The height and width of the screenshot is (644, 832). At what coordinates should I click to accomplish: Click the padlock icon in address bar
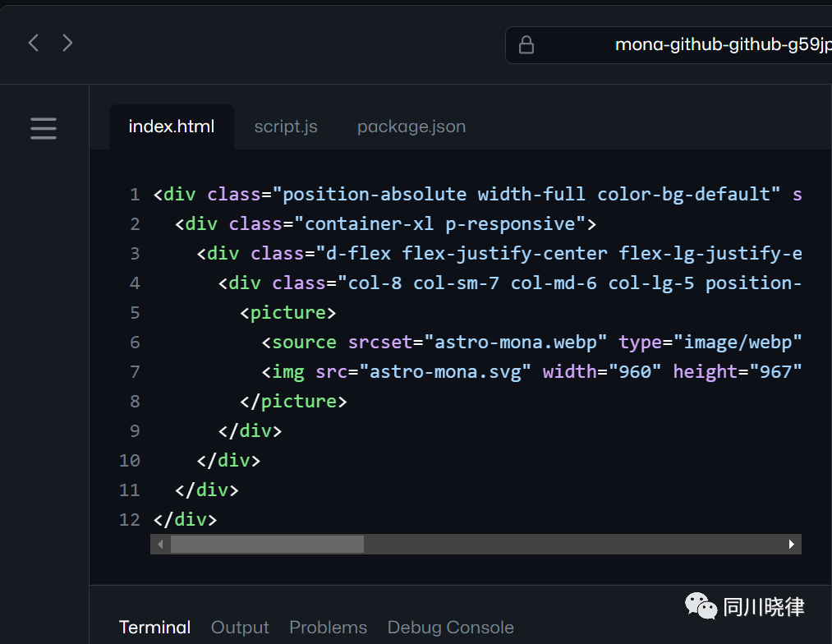click(x=526, y=44)
